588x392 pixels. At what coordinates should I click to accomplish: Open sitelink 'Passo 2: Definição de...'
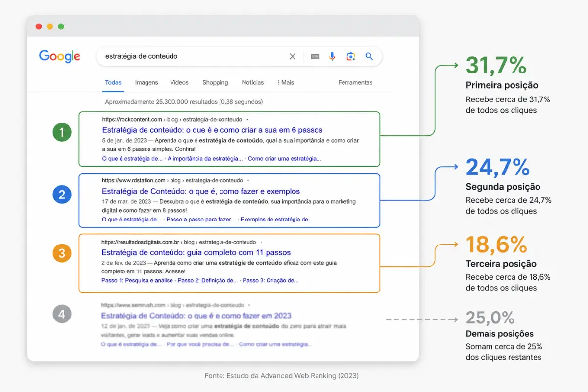[208, 281]
